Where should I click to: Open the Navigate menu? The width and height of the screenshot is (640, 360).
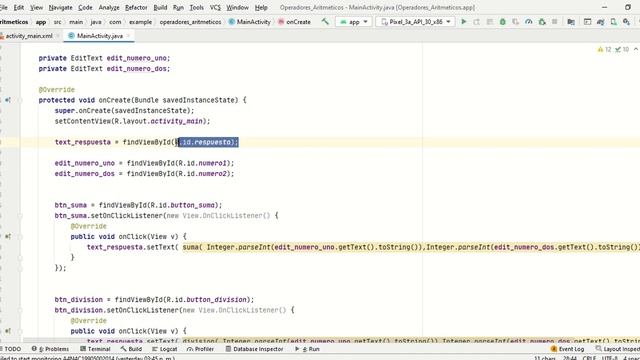pyautogui.click(x=60, y=7)
